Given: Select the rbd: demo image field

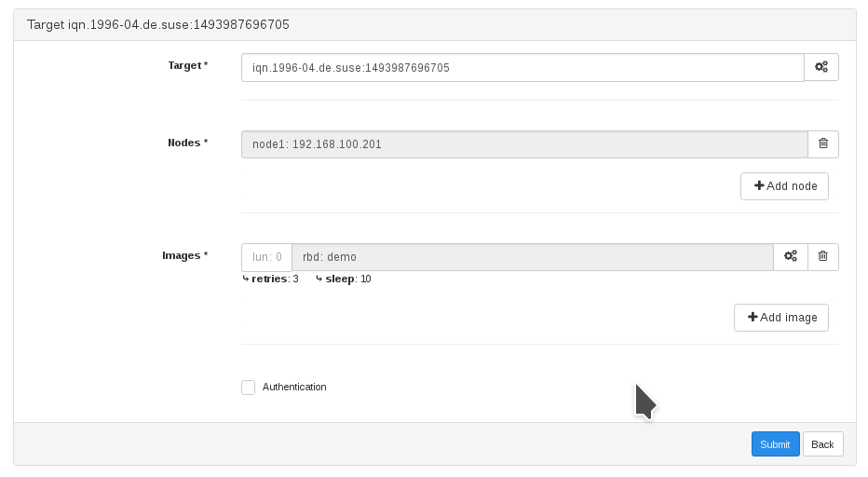Looking at the screenshot, I should (x=531, y=257).
